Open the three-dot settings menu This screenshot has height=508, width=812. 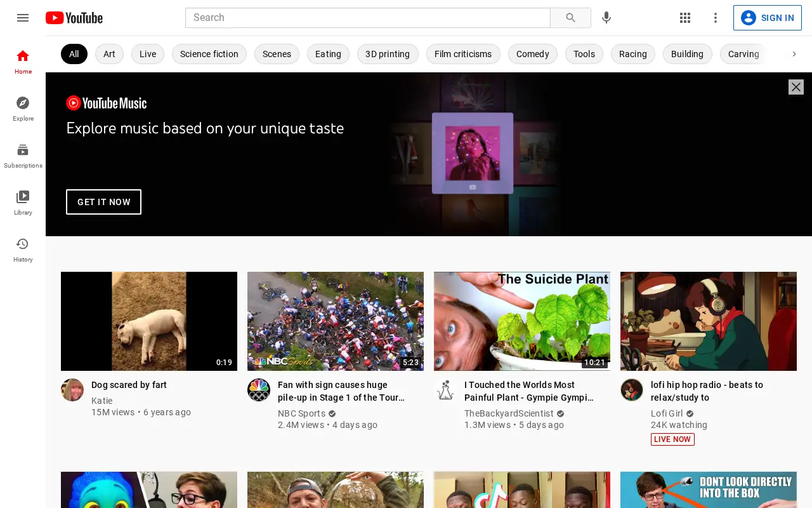[x=716, y=18]
